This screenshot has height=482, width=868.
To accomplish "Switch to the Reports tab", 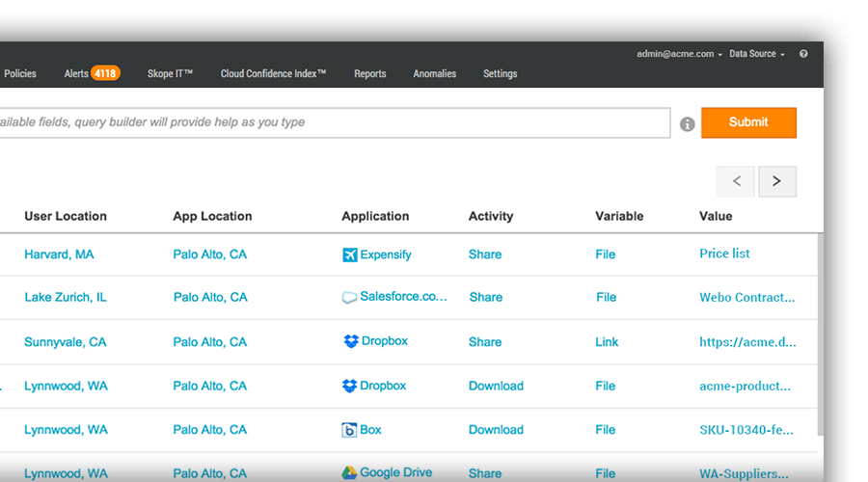I will coord(369,73).
